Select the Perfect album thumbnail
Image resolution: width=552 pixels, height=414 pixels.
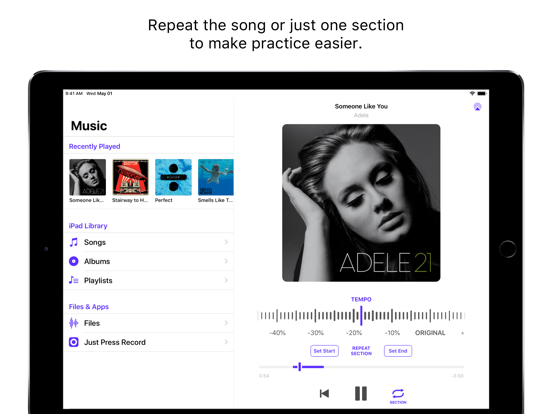pyautogui.click(x=173, y=177)
